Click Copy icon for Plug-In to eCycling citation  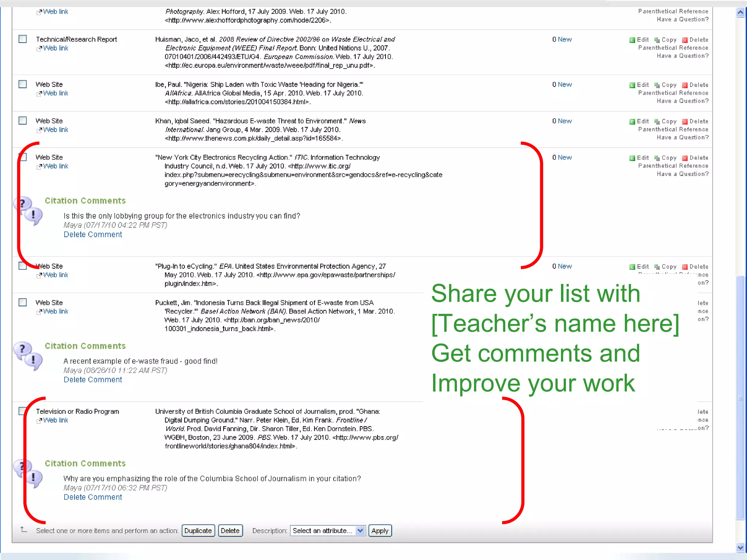[657, 267]
